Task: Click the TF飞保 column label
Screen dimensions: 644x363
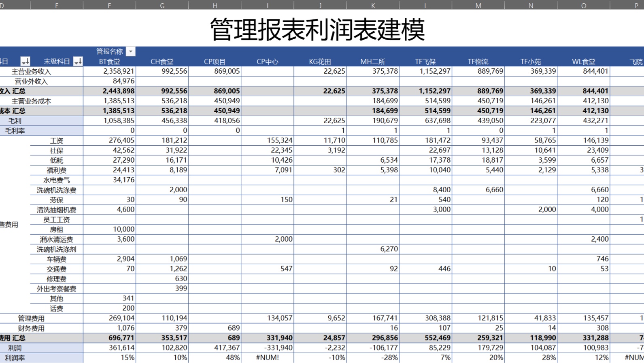Action: (425, 62)
